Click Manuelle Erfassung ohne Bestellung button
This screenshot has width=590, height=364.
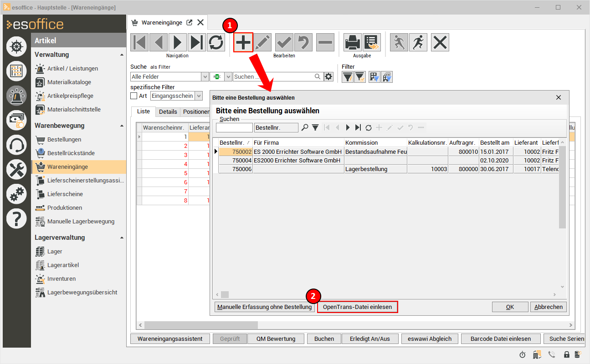pyautogui.click(x=265, y=307)
